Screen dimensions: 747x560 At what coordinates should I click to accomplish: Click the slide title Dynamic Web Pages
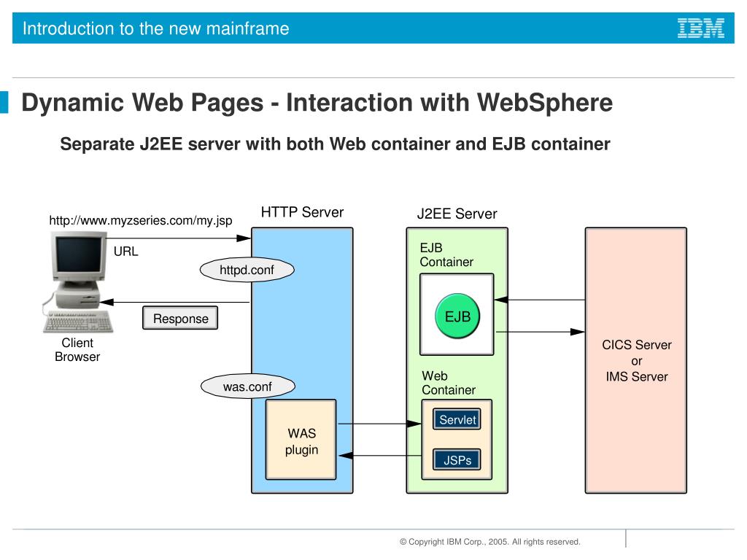click(x=317, y=102)
